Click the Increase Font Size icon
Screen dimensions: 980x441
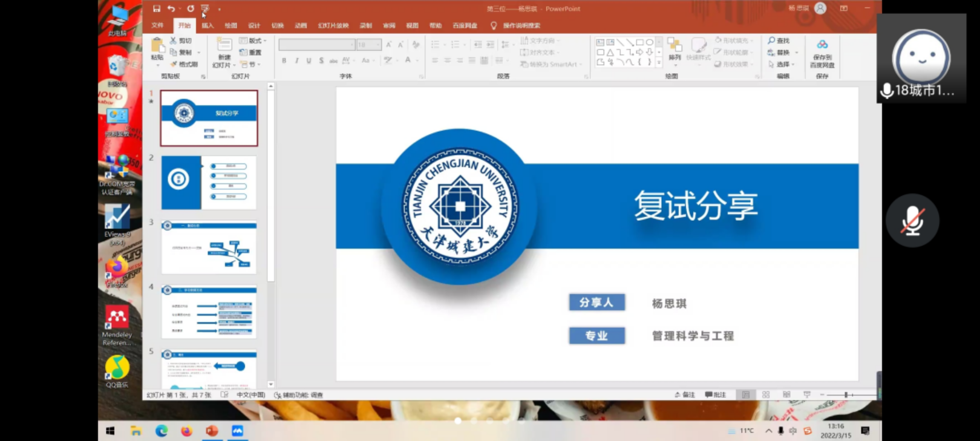[x=388, y=45]
